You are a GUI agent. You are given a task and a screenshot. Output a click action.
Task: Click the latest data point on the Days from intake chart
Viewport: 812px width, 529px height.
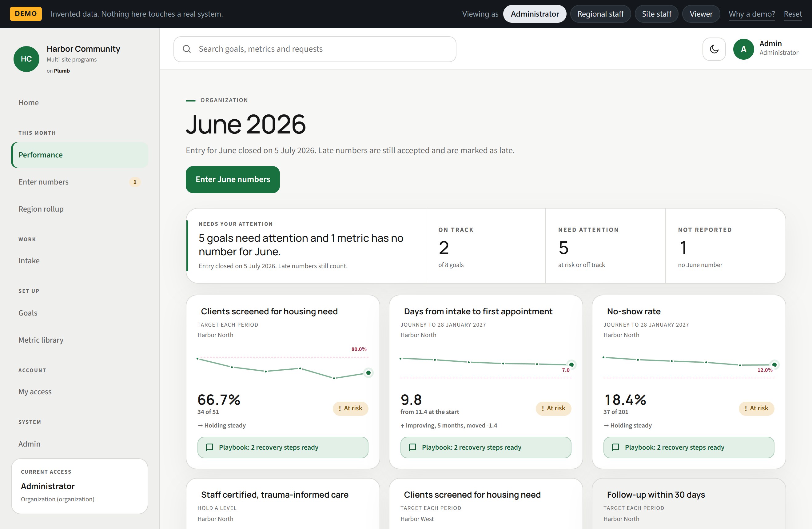(571, 364)
